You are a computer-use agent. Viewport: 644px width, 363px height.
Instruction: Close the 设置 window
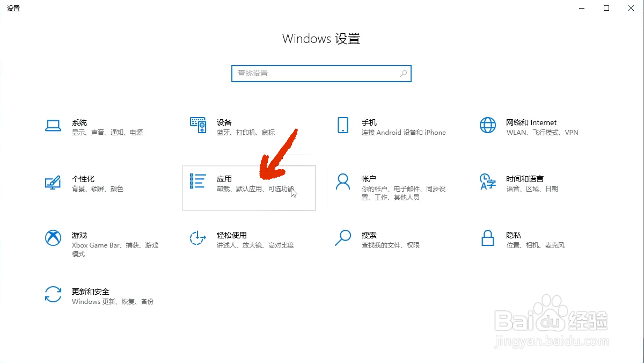[631, 8]
